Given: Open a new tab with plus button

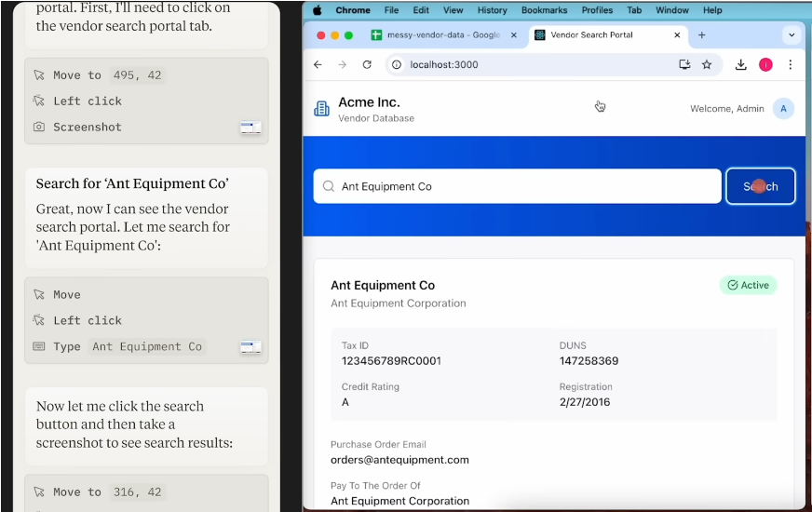Looking at the screenshot, I should pyautogui.click(x=701, y=35).
